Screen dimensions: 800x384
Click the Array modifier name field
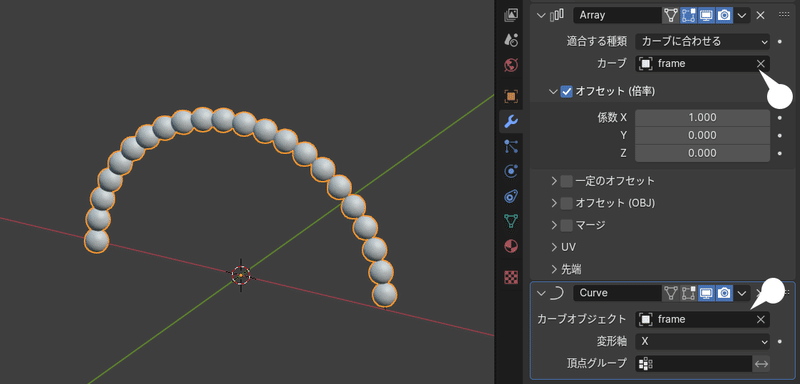click(x=617, y=15)
